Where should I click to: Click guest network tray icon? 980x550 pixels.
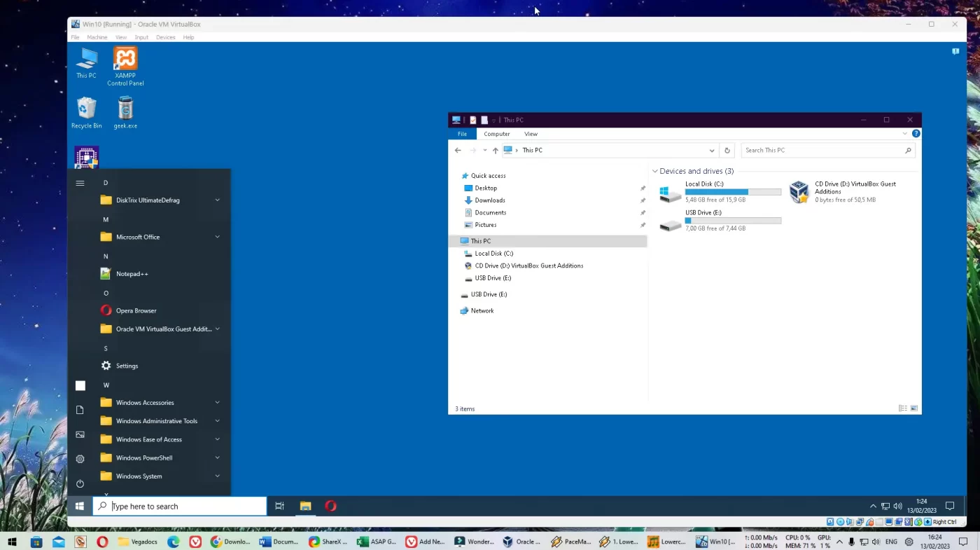pyautogui.click(x=885, y=506)
